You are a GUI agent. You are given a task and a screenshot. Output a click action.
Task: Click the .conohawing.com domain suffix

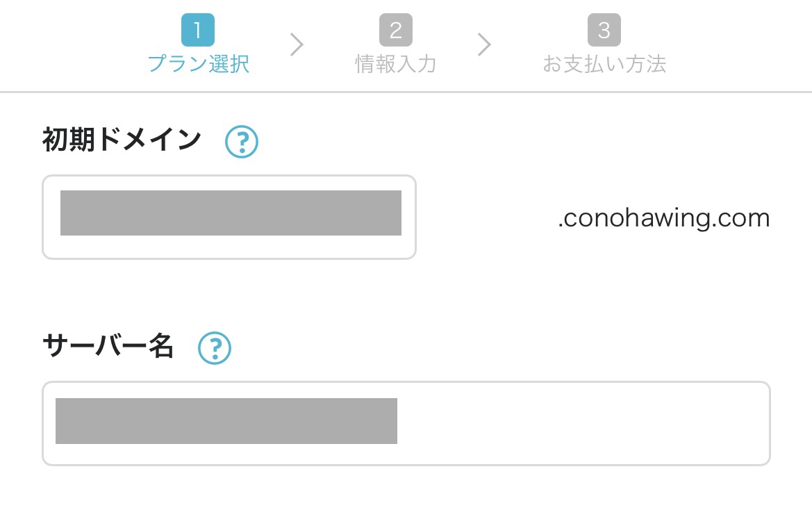664,218
